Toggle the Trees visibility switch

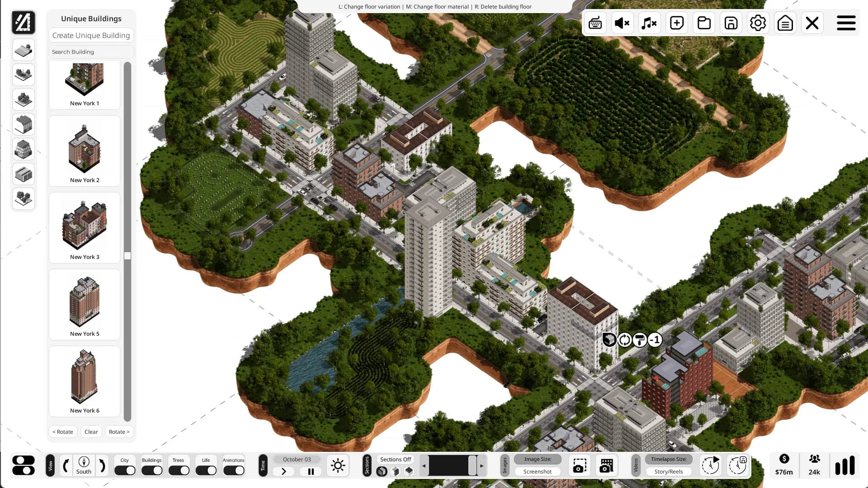click(x=179, y=470)
